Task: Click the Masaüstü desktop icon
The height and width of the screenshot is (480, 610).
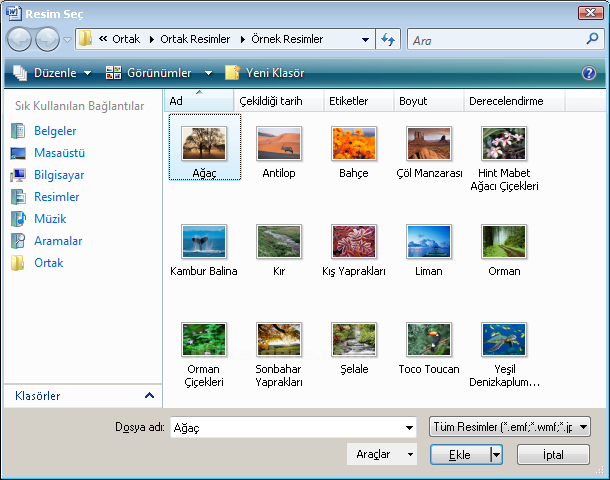Action: (x=18, y=153)
